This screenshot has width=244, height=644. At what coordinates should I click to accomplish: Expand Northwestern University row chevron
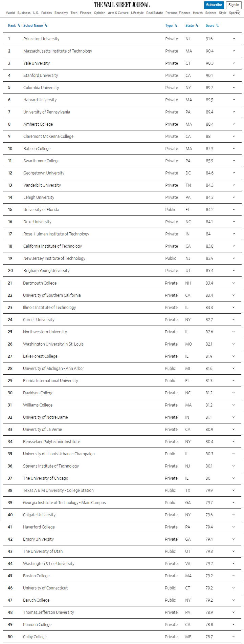click(234, 332)
